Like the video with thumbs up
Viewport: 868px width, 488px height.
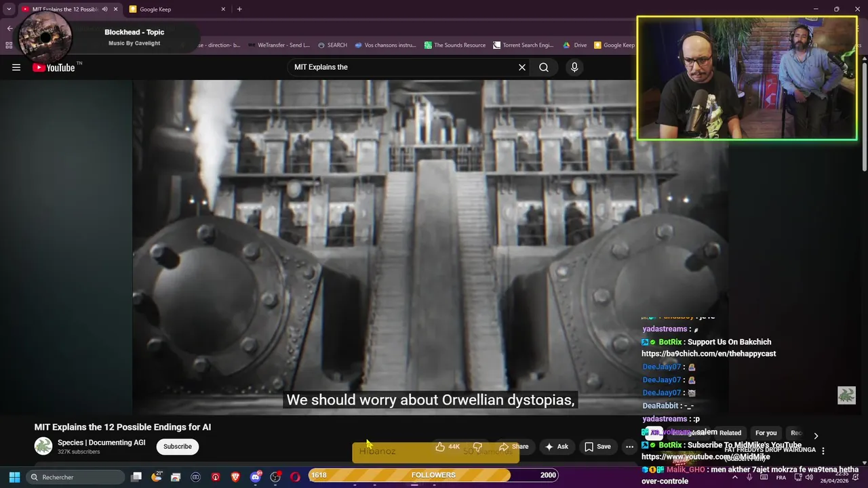tap(448, 447)
